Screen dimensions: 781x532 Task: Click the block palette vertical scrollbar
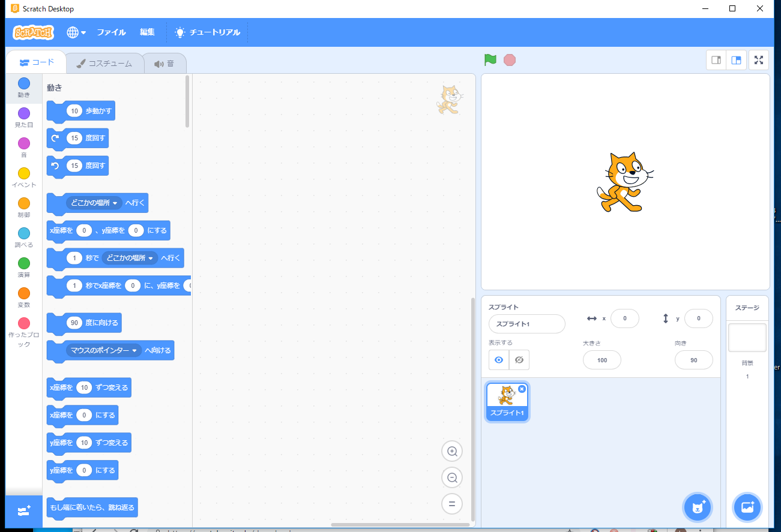click(x=187, y=101)
